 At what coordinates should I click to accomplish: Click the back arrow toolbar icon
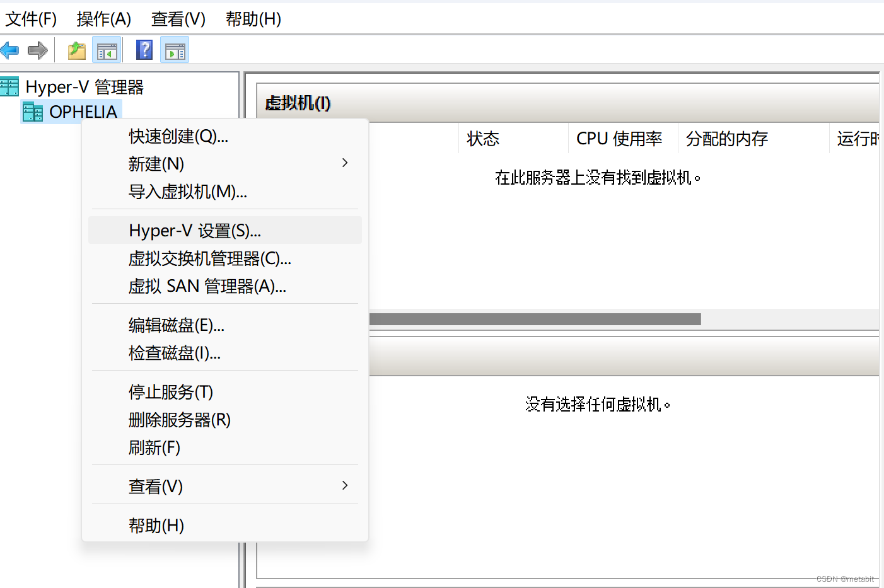tap(9, 50)
